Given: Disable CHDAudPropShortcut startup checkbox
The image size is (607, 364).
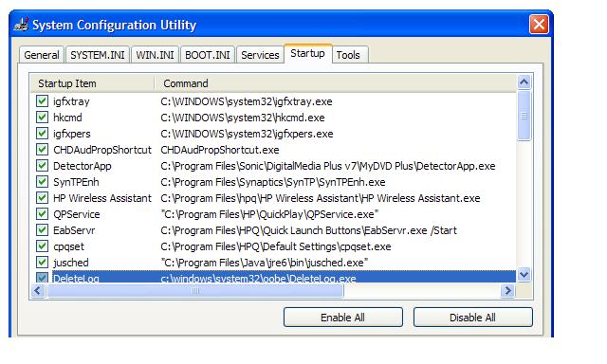Looking at the screenshot, I should click(42, 150).
